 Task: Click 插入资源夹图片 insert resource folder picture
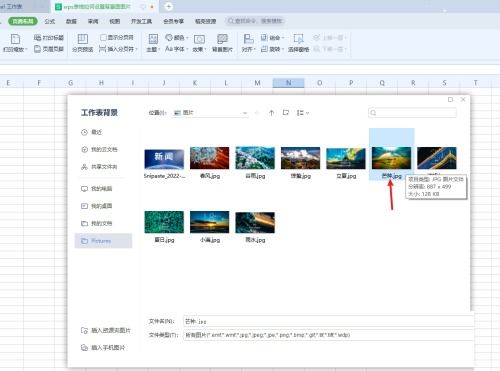[x=106, y=330]
